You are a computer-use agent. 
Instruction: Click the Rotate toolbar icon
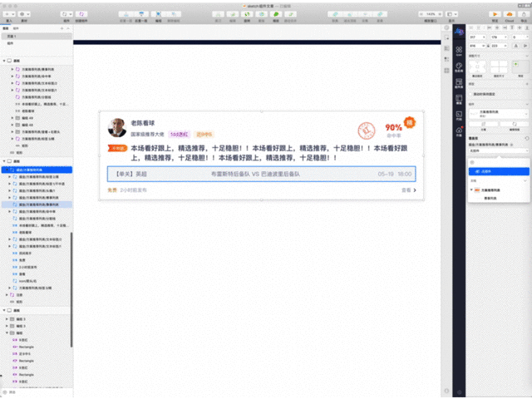click(x=247, y=14)
